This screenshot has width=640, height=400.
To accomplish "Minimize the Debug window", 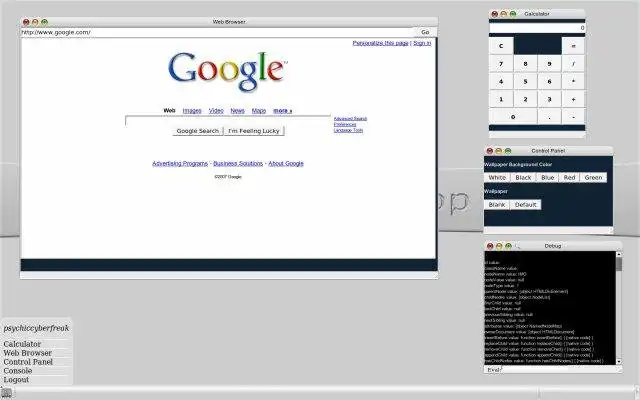I will pyautogui.click(x=499, y=246).
